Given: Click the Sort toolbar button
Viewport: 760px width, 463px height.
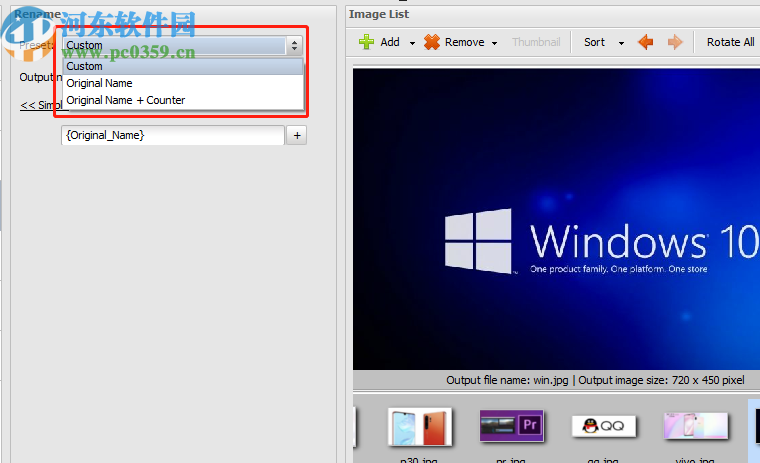Looking at the screenshot, I should click(594, 42).
